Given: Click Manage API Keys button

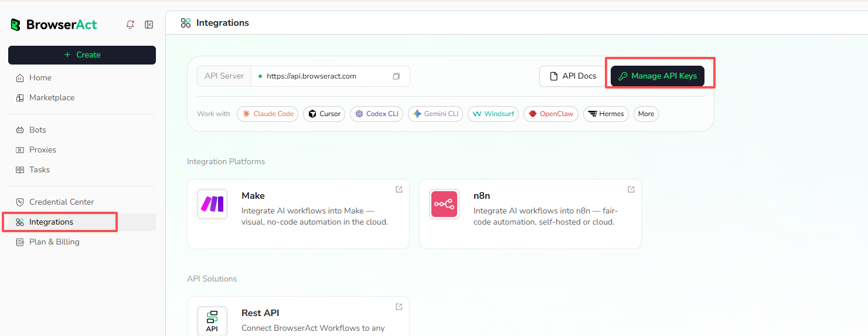Looking at the screenshot, I should click(x=658, y=76).
